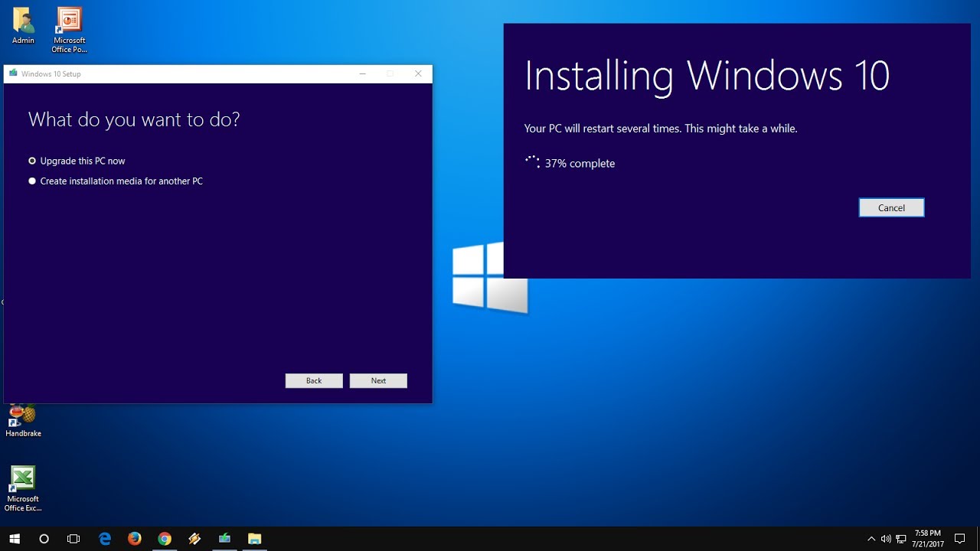Open the Microsoft Office PowerPoint desktop shortcut

[x=70, y=30]
